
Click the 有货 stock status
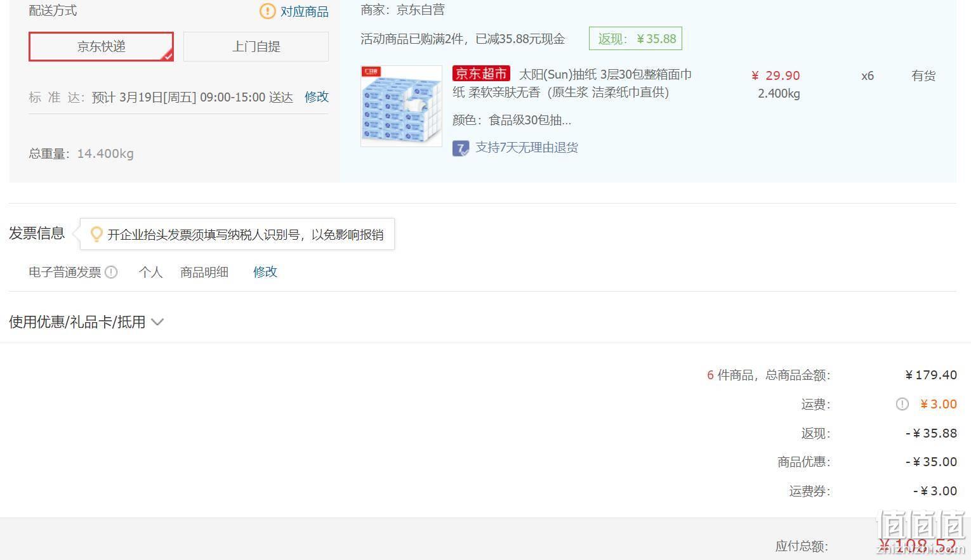[x=923, y=76]
